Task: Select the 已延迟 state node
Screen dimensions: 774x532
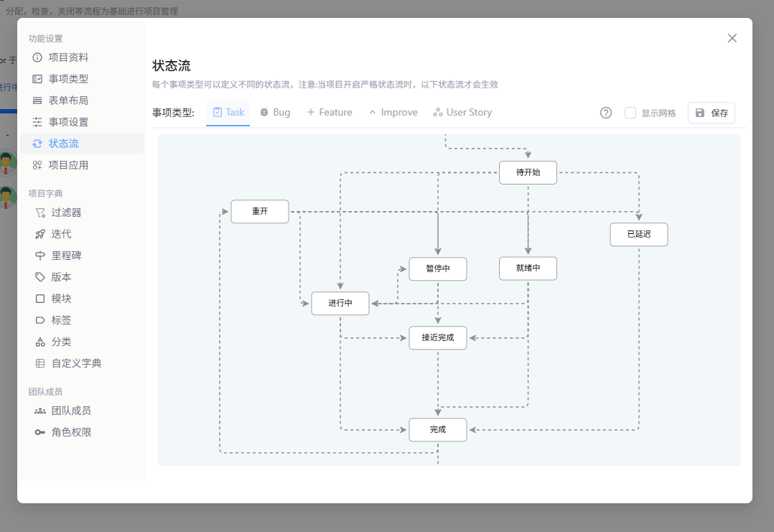Action: (x=639, y=235)
